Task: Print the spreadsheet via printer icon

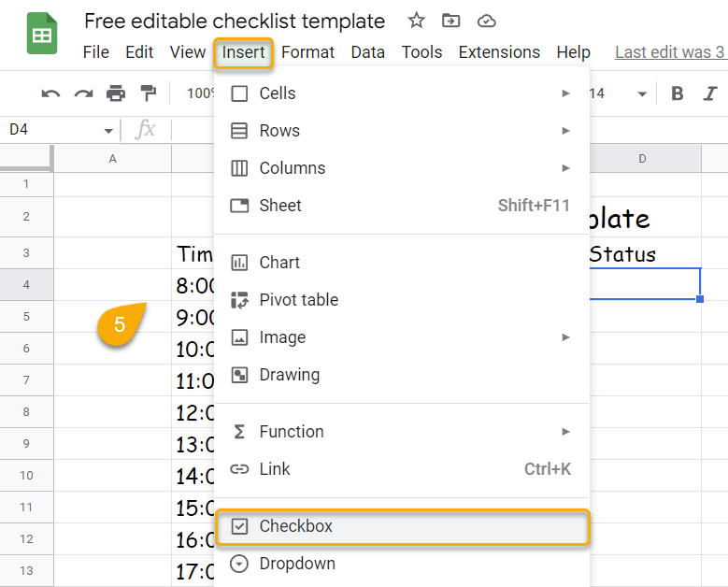Action: click(x=116, y=93)
